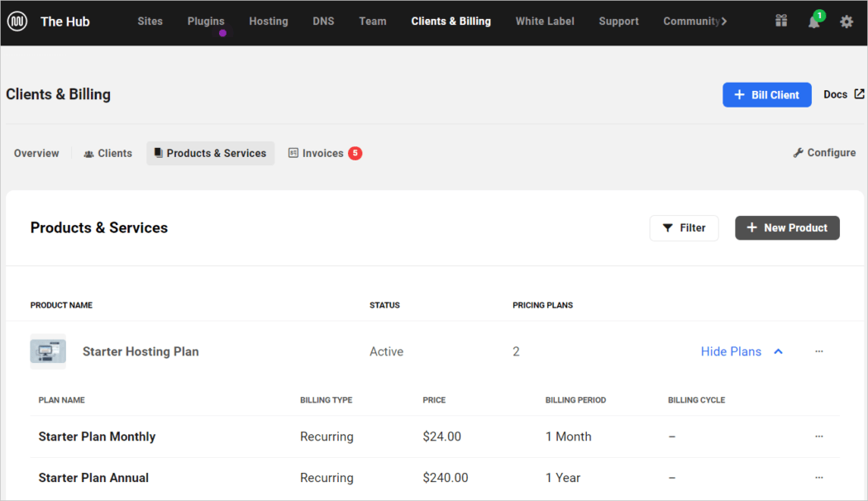The image size is (868, 501).
Task: Click the Configure wrench icon
Action: coord(797,152)
